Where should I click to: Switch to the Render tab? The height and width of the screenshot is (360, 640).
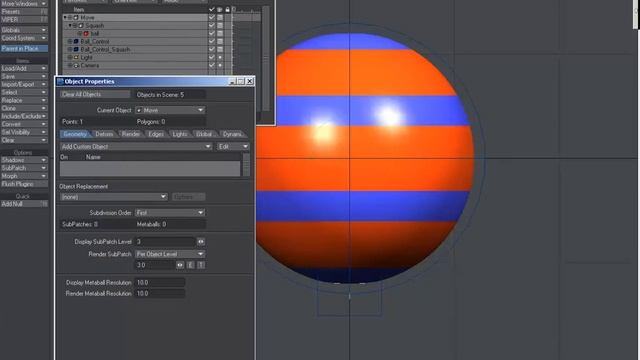tap(131, 134)
